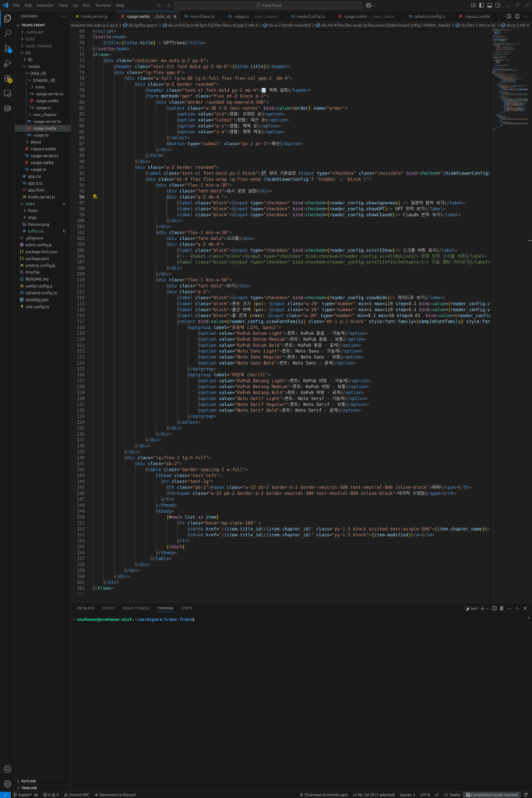The image size is (532, 798).
Task: Open the Source Control view
Action: click(x=7, y=48)
